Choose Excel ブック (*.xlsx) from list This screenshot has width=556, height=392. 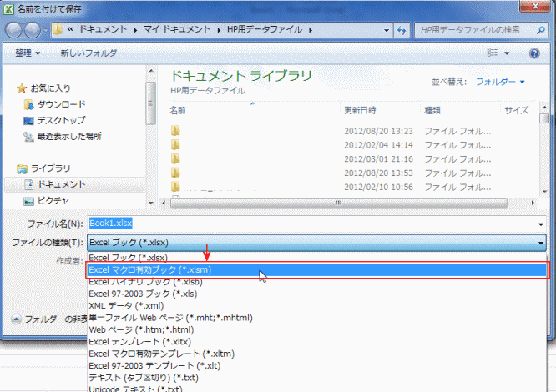pos(316,258)
